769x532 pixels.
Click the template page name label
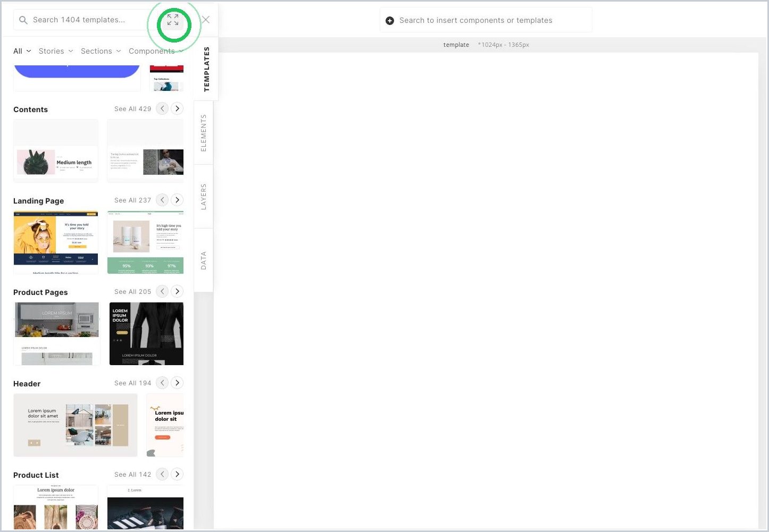point(456,45)
